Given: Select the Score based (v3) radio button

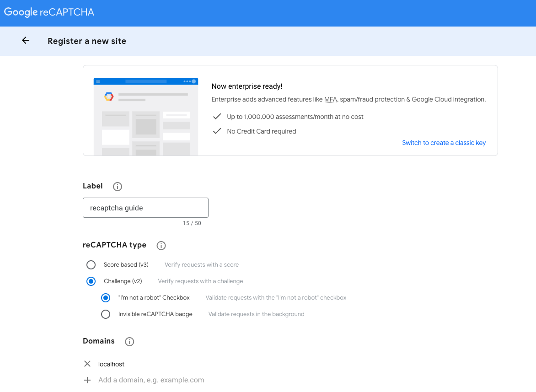Looking at the screenshot, I should [x=91, y=265].
